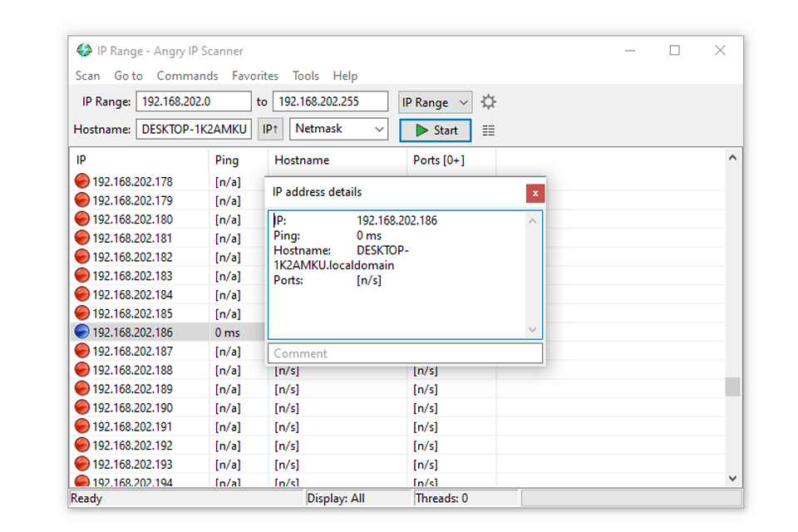798x532 pixels.
Task: Click the IP address details popup title
Action: [317, 192]
